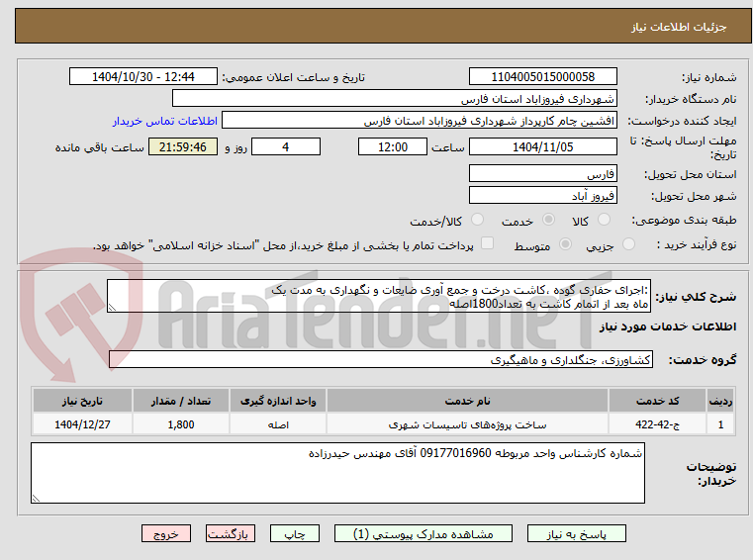The height and width of the screenshot is (560, 753).
Task: Click the توضیحات خریدار label
Action: [x=711, y=474]
